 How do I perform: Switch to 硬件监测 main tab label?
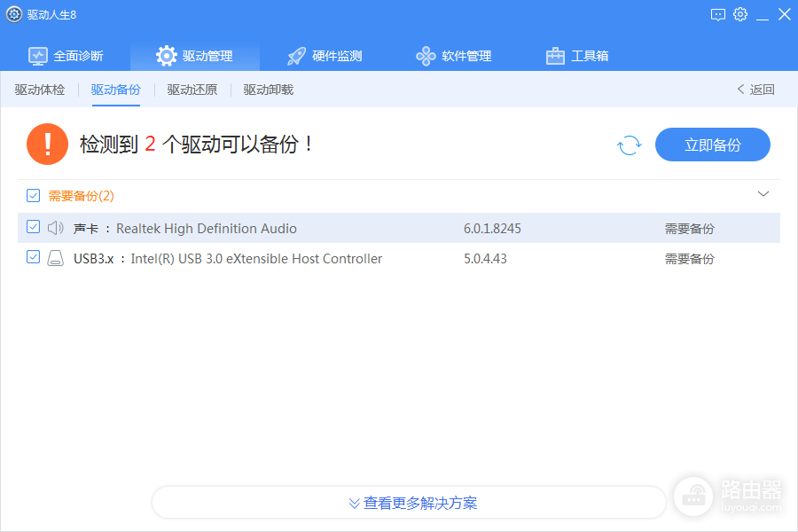337,56
